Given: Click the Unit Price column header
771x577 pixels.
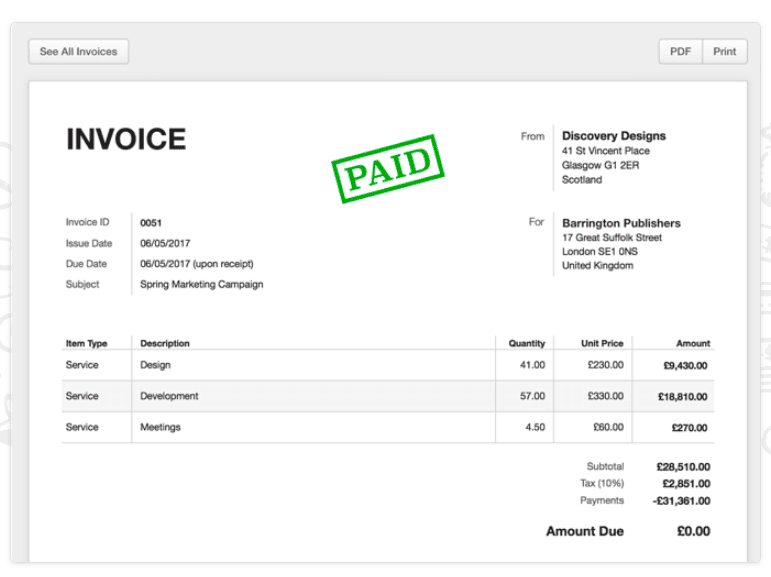Looking at the screenshot, I should 602,343.
